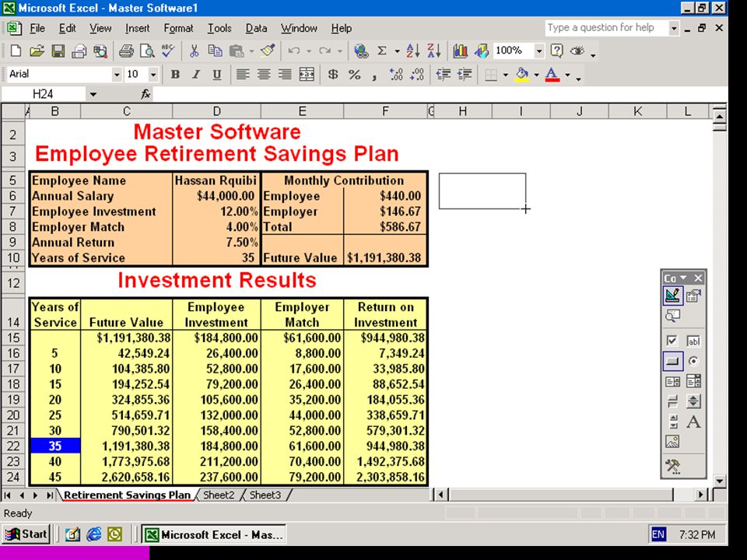The height and width of the screenshot is (560, 747).
Task: Click the Type a question for help box
Action: click(606, 28)
